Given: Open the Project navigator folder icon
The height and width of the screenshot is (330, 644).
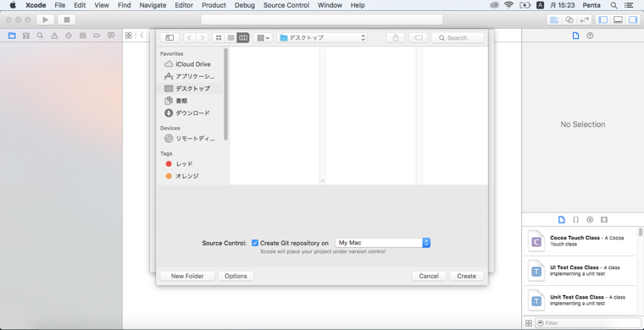Looking at the screenshot, I should point(12,36).
